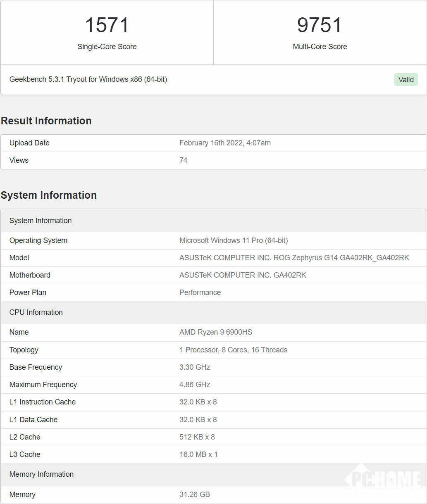Click the upload date February 16th 2022

point(225,143)
